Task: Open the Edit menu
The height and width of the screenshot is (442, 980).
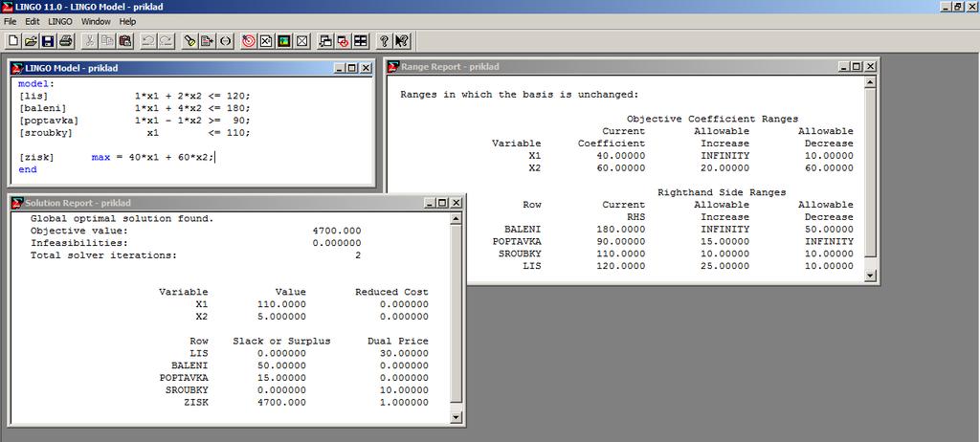Action: click(33, 21)
